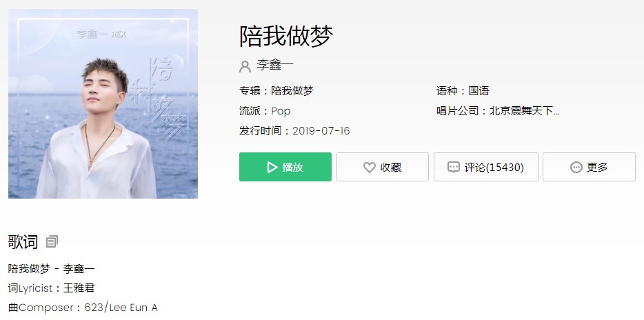
Task: Copy lyrics using the icon beside 歌词
Action: coord(52,241)
